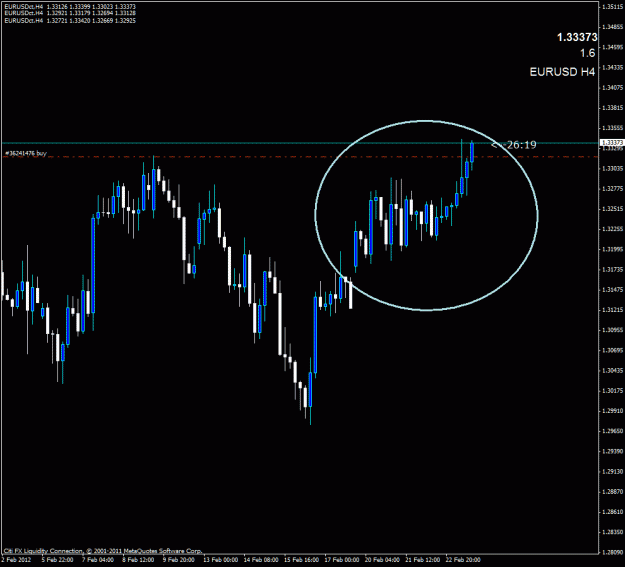Click the 1.33555 price scale label
Viewport: 625px width, 567px height.
tap(613, 128)
